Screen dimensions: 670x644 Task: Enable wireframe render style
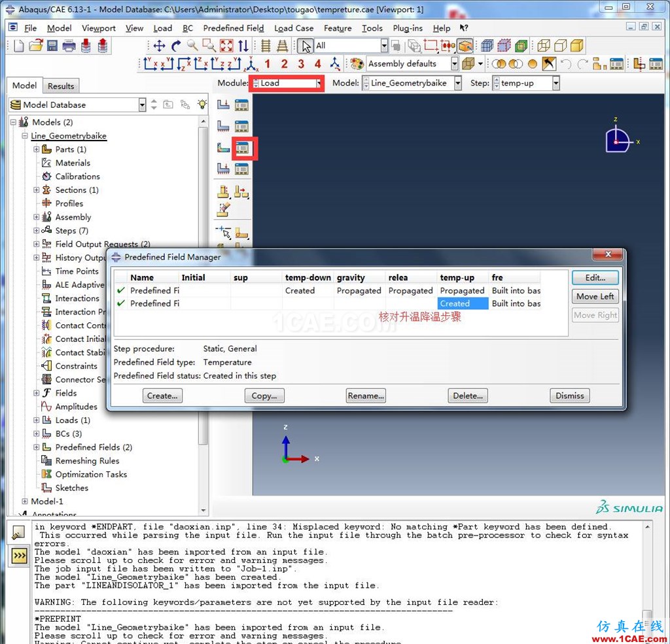tap(544, 46)
